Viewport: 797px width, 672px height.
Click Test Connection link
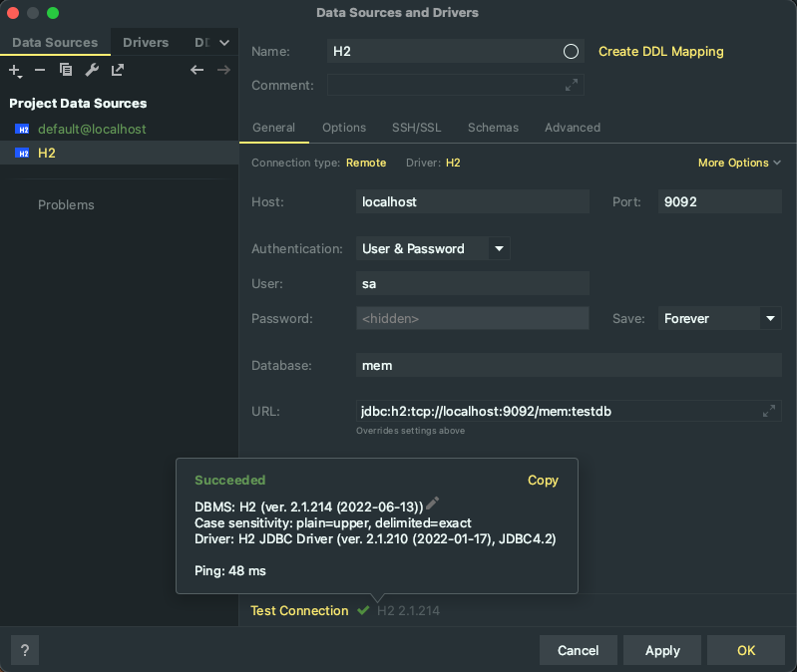[299, 610]
